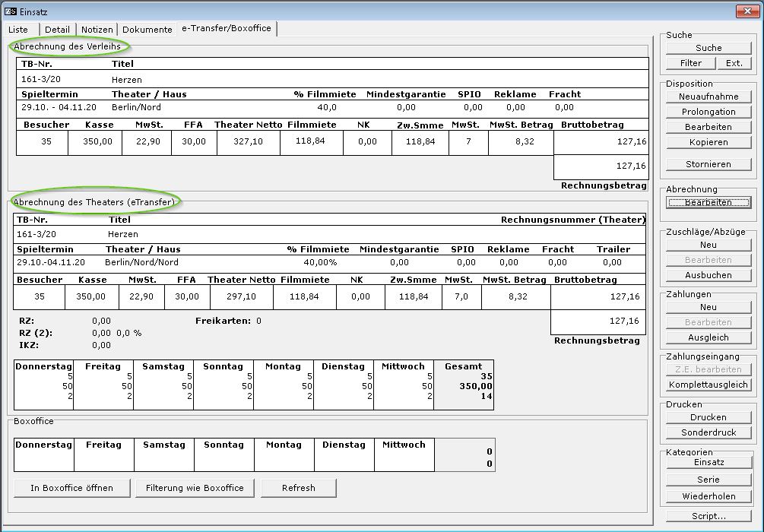Go to the Dokumente tab
Viewport: 764px width, 532px height.
pyautogui.click(x=147, y=30)
